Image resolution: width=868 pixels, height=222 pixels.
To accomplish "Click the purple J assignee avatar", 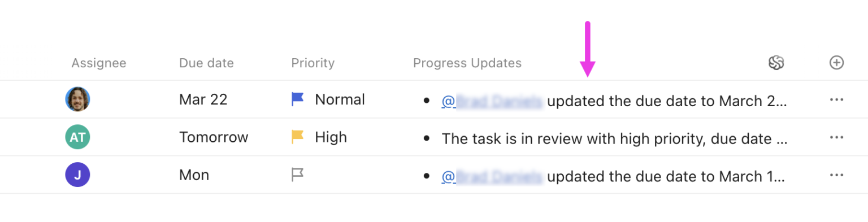I will point(77,175).
